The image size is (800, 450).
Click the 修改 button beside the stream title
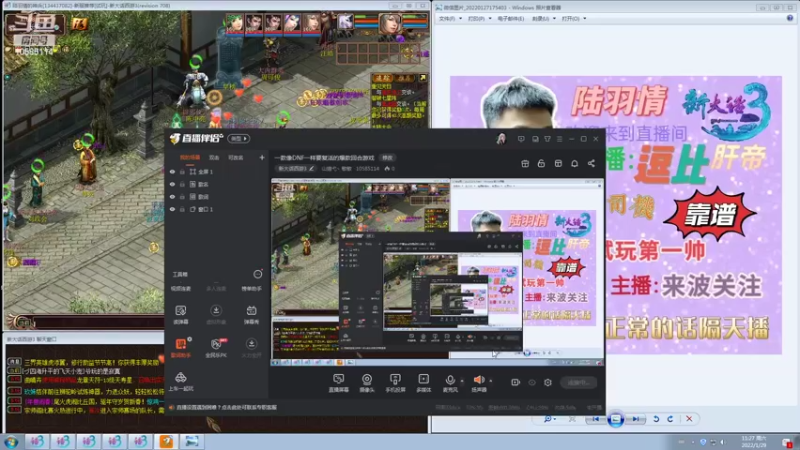[x=388, y=158]
